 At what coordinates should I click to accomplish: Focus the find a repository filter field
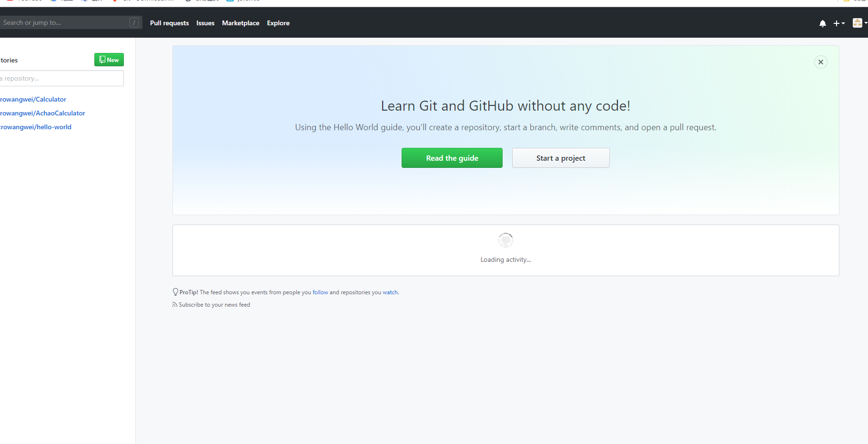click(61, 78)
